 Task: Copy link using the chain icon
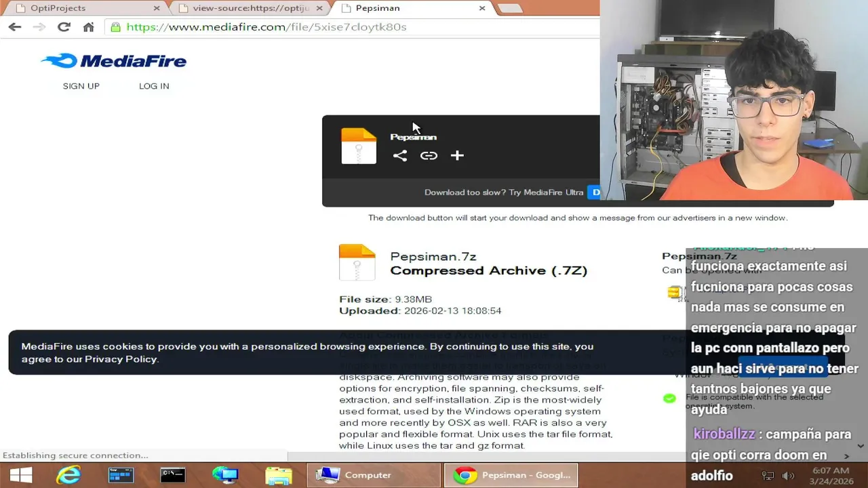pyautogui.click(x=429, y=155)
